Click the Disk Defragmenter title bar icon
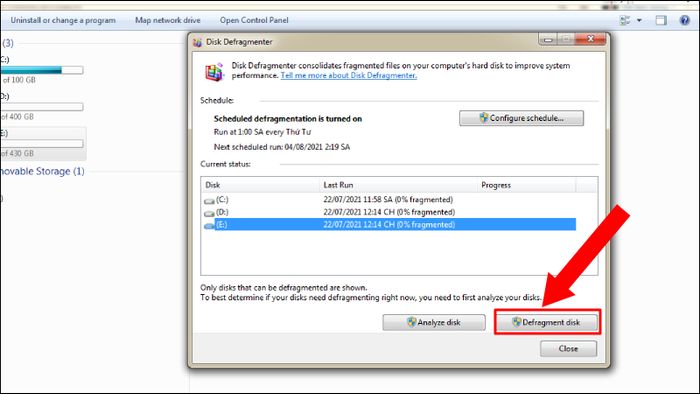Image resolution: width=700 pixels, height=394 pixels. (x=197, y=42)
